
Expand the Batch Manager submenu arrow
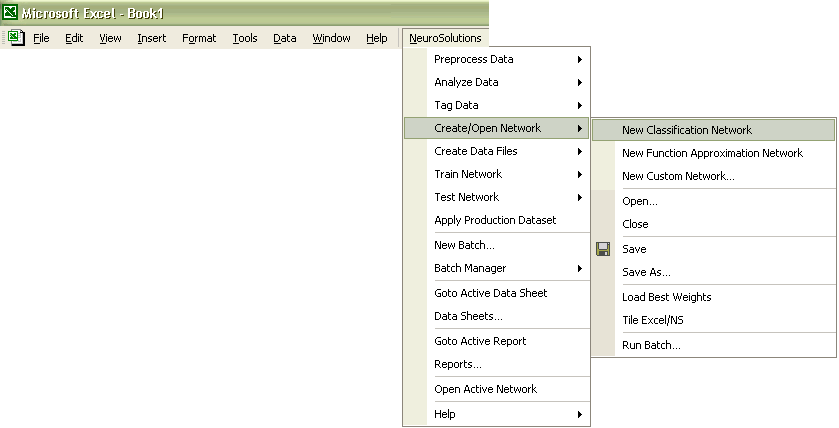click(x=579, y=268)
